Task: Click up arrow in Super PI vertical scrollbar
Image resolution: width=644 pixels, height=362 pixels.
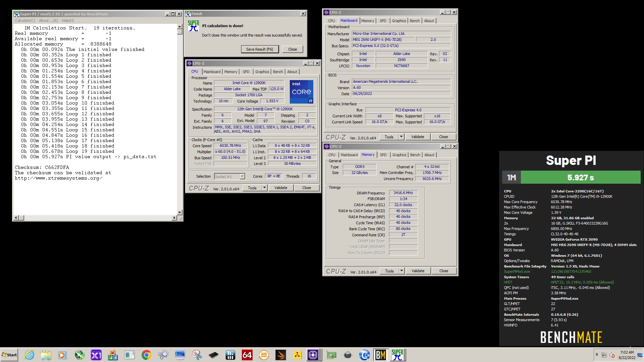Action: [x=179, y=26]
